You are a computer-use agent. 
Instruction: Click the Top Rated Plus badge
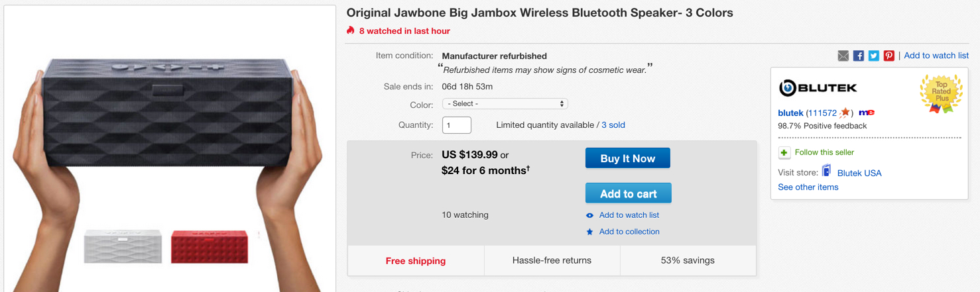click(x=941, y=94)
